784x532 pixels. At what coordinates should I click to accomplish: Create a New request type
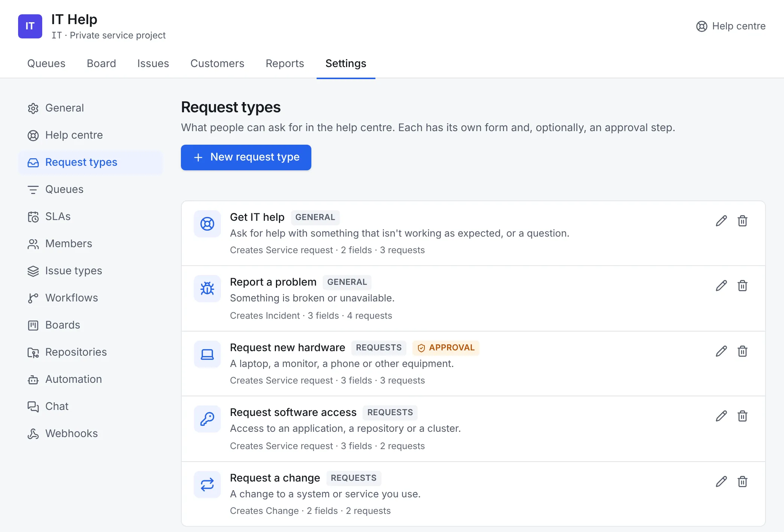[x=246, y=157]
